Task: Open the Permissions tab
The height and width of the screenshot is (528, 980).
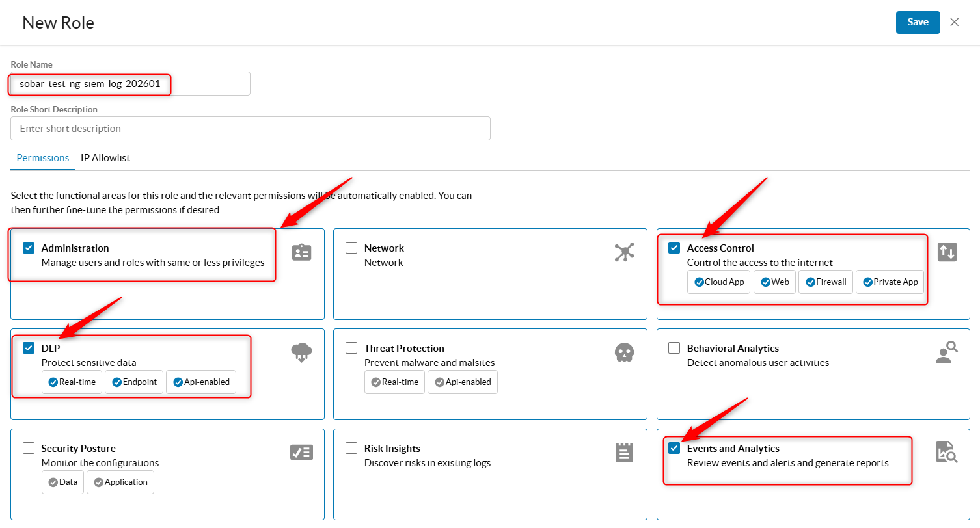Action: (42, 158)
